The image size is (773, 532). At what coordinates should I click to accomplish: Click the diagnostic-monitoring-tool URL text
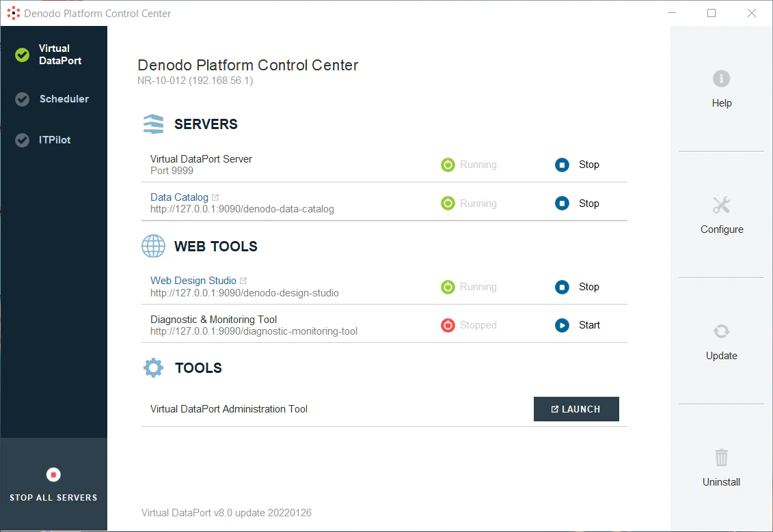coord(254,331)
